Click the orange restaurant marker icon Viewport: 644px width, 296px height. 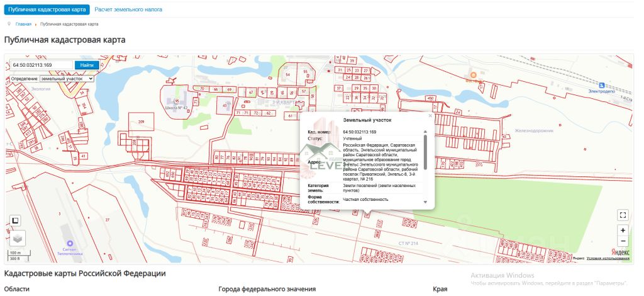(473, 75)
